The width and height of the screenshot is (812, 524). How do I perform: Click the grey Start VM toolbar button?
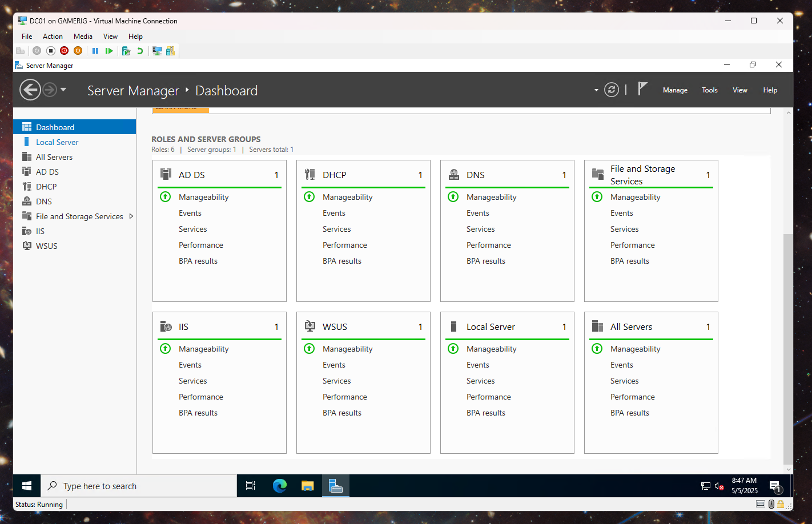click(x=37, y=51)
